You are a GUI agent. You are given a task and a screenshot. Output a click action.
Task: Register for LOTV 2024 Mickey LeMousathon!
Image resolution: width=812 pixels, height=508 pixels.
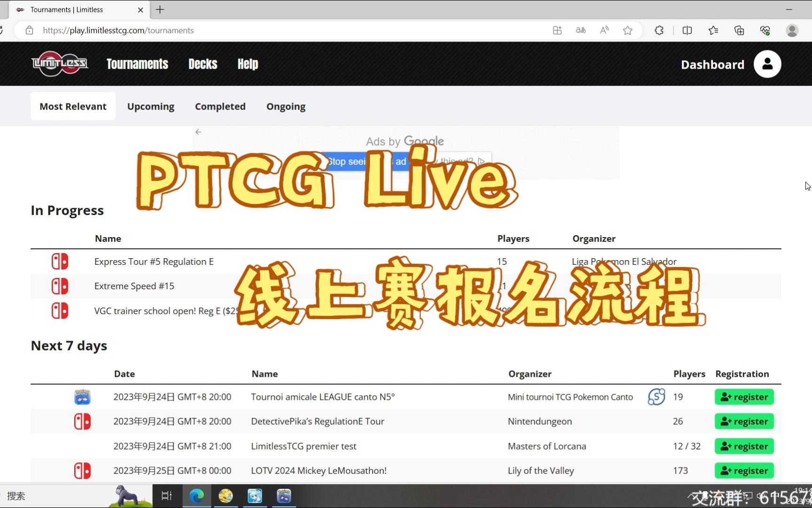744,470
